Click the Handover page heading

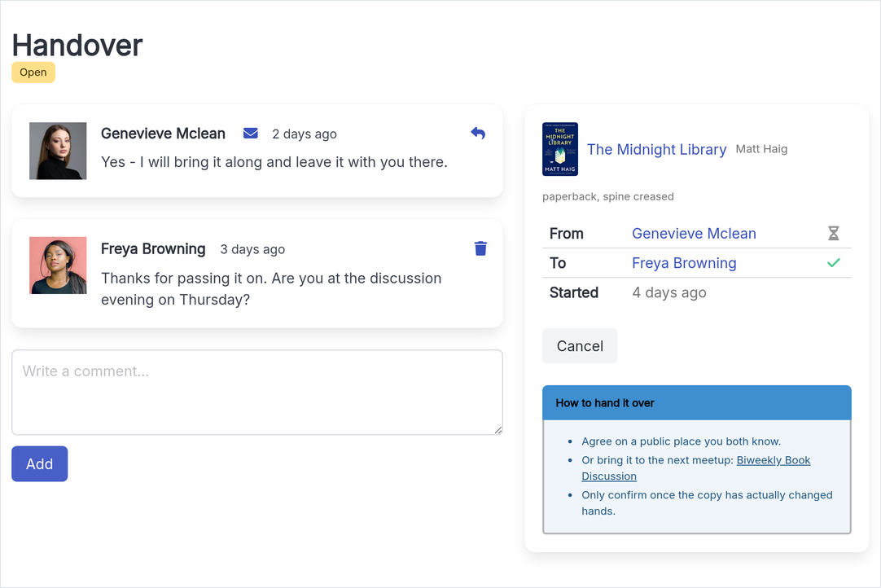tap(77, 45)
